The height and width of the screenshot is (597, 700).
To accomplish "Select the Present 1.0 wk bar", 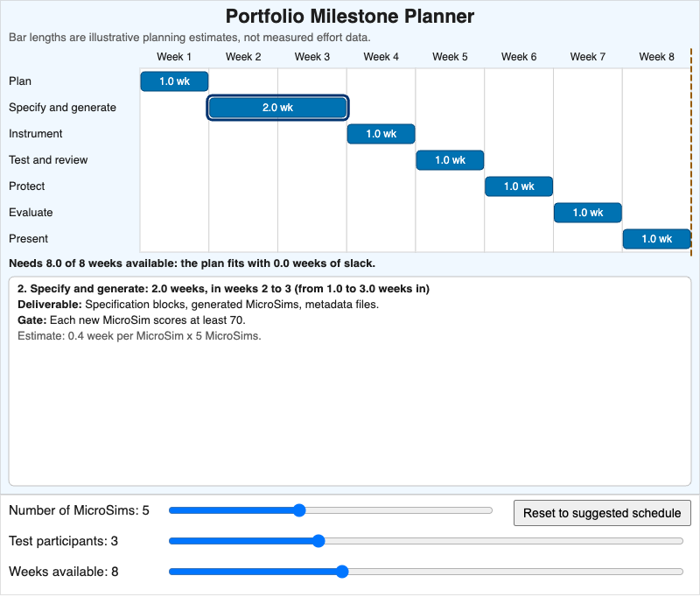I will 657,239.
